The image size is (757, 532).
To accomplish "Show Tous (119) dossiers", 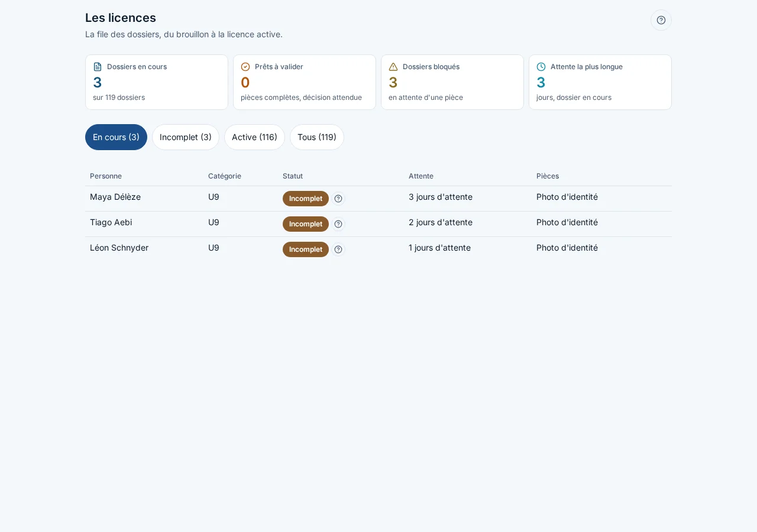I will [317, 137].
